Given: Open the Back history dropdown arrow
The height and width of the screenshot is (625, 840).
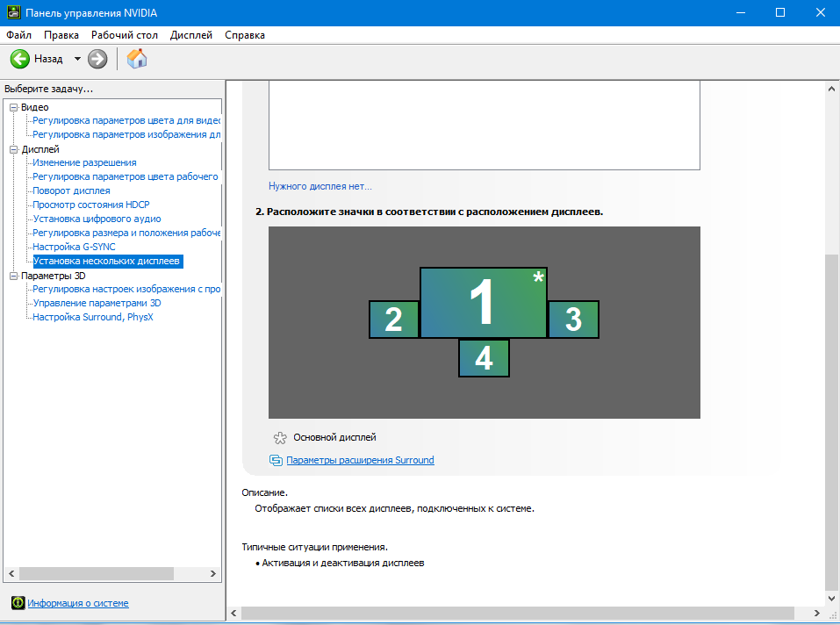Looking at the screenshot, I should pos(77,59).
